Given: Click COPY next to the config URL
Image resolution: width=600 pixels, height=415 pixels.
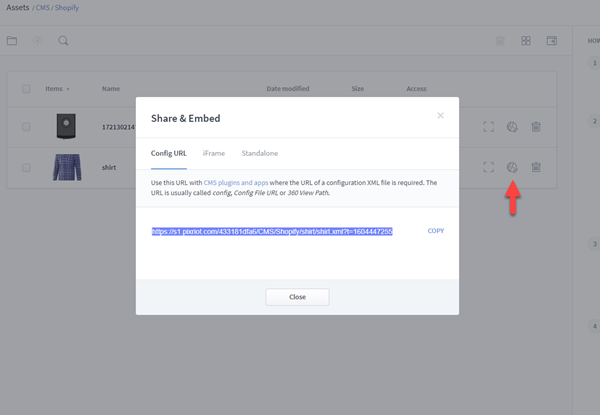Looking at the screenshot, I should [x=435, y=231].
